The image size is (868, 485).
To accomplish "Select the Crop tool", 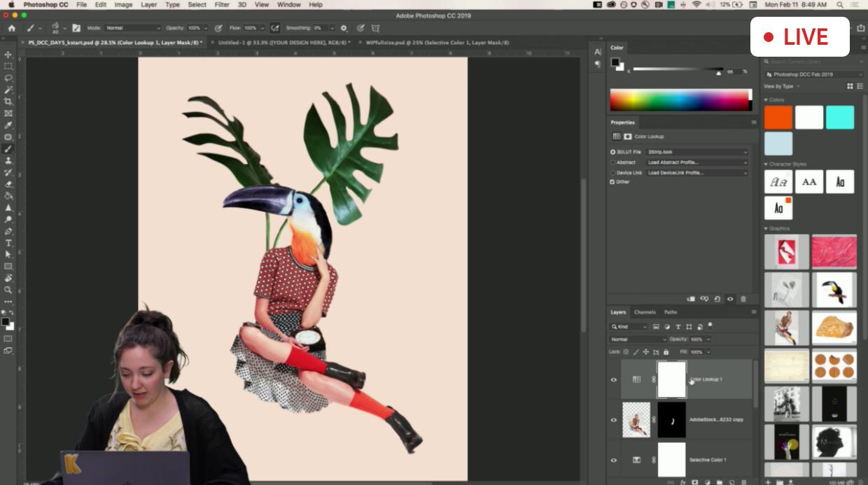I will (8, 101).
